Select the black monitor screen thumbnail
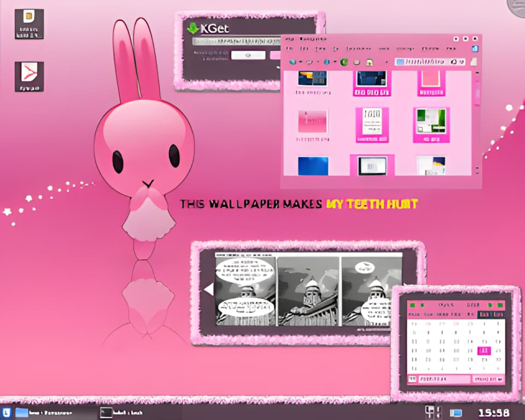The width and height of the screenshot is (525, 420). click(x=372, y=166)
